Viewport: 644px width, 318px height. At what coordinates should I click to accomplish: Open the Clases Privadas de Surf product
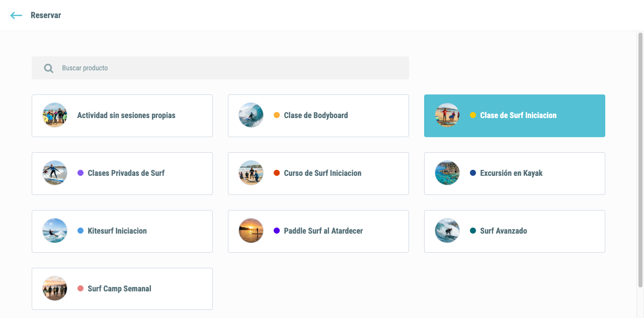pos(122,173)
